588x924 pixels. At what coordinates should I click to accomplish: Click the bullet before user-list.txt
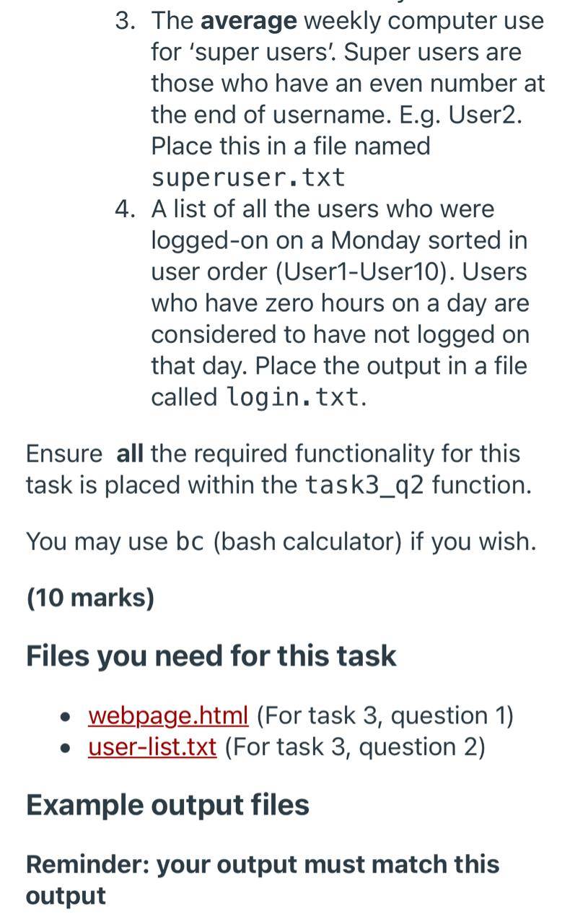click(67, 749)
